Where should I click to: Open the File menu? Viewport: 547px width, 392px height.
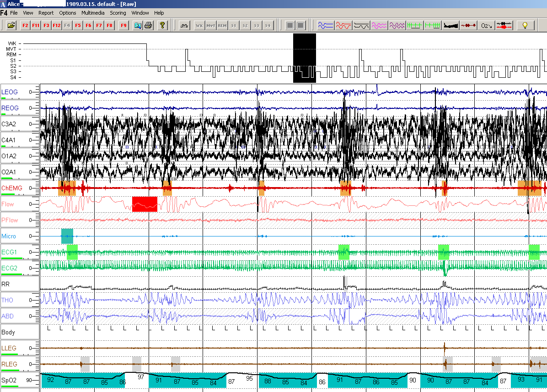click(x=14, y=13)
